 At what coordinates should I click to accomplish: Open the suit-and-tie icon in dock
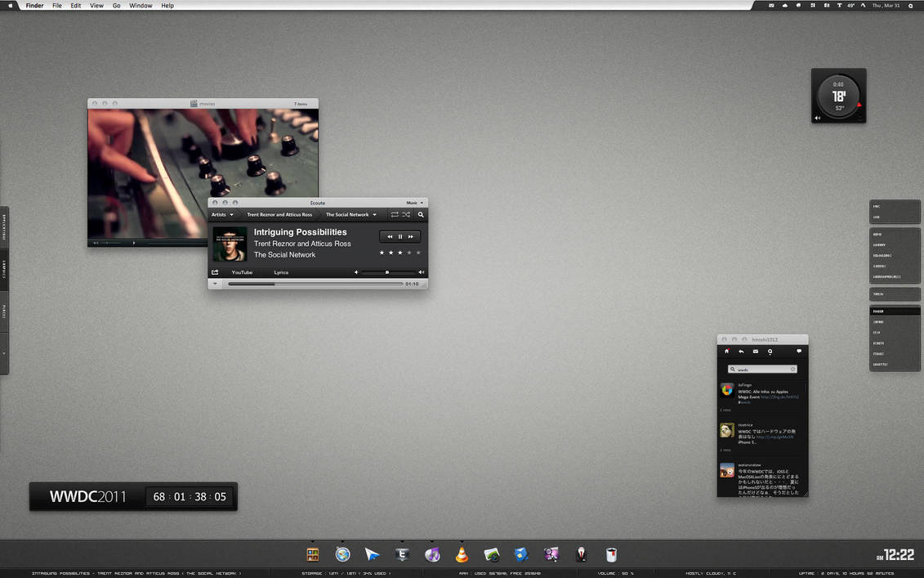pyautogui.click(x=582, y=554)
